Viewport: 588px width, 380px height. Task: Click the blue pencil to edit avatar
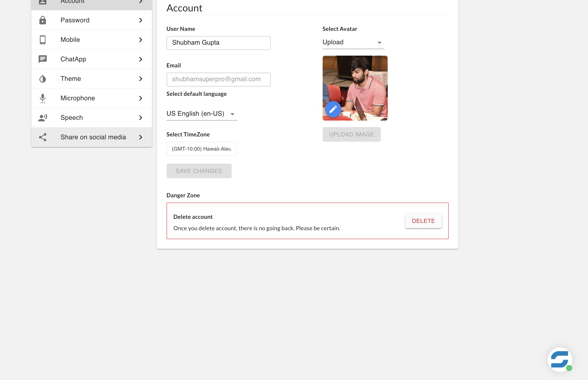[333, 109]
